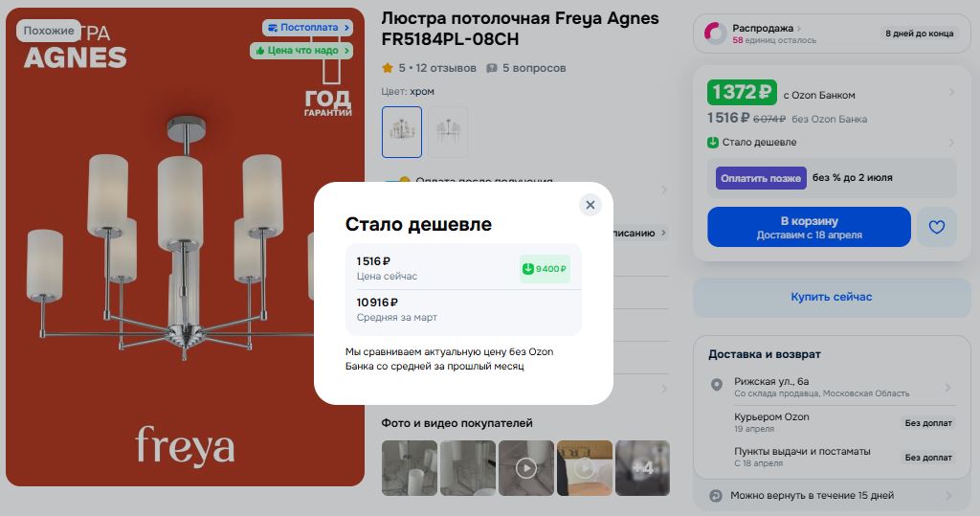Open the 5 вопросов questions icon
Image resolution: width=980 pixels, height=516 pixels.
pos(492,68)
